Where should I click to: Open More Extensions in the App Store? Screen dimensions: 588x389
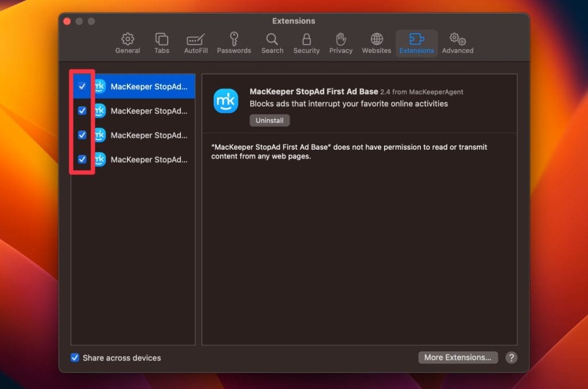[x=457, y=357]
